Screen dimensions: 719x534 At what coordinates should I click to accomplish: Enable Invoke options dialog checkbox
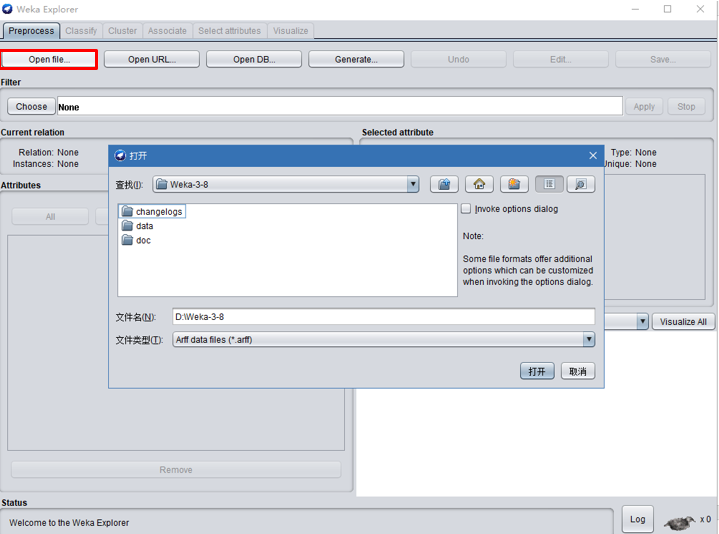point(466,209)
